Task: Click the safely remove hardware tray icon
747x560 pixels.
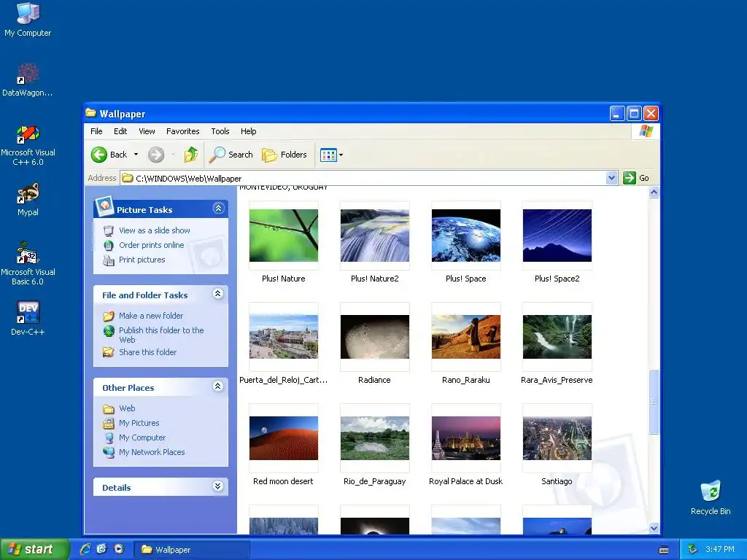Action: point(692,550)
